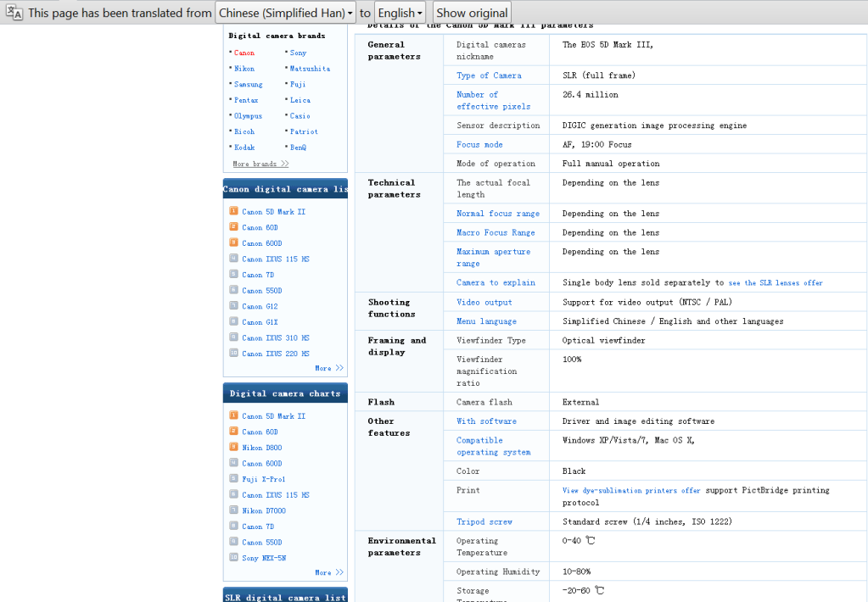This screenshot has width=868, height=602.
Task: Click the rank badge next to Canon G12
Action: (233, 305)
